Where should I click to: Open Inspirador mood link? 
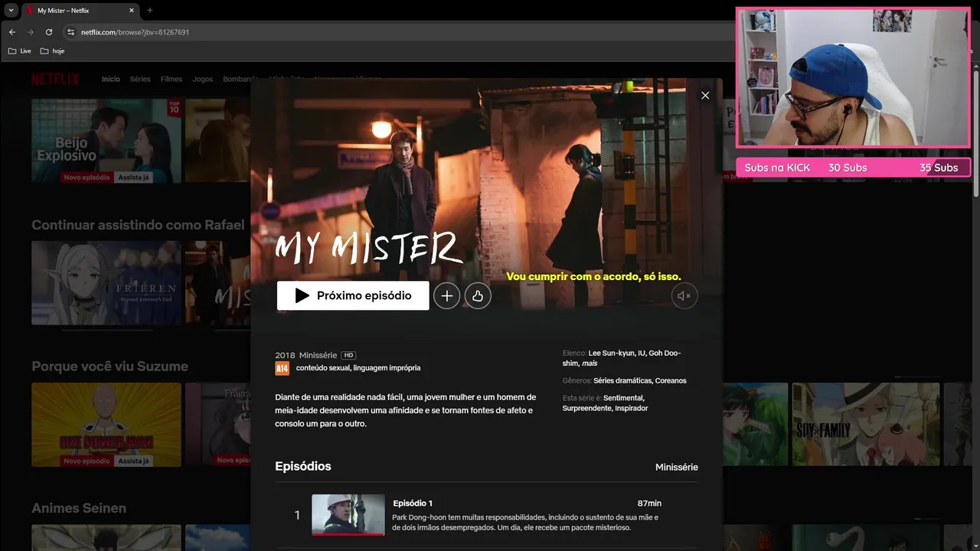631,408
